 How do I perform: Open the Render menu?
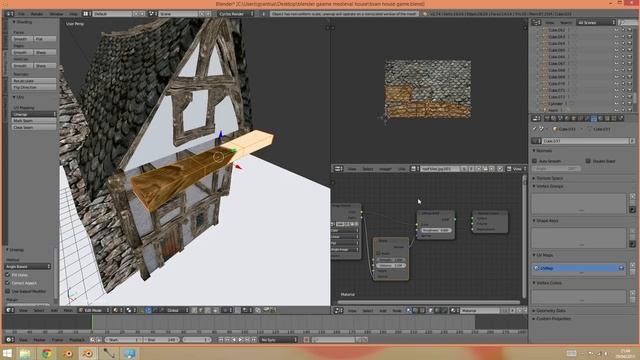tap(37, 14)
